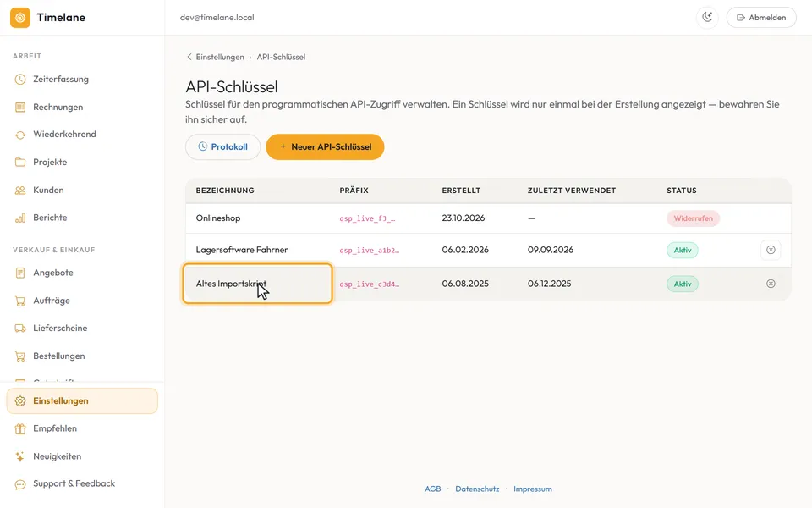Click plus icon in Neuer API-Schlüssel
This screenshot has height=508, width=812.
(x=283, y=146)
